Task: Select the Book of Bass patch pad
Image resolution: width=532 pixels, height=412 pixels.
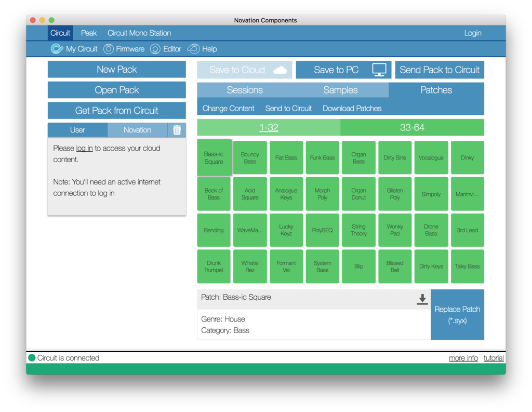Action: click(214, 194)
